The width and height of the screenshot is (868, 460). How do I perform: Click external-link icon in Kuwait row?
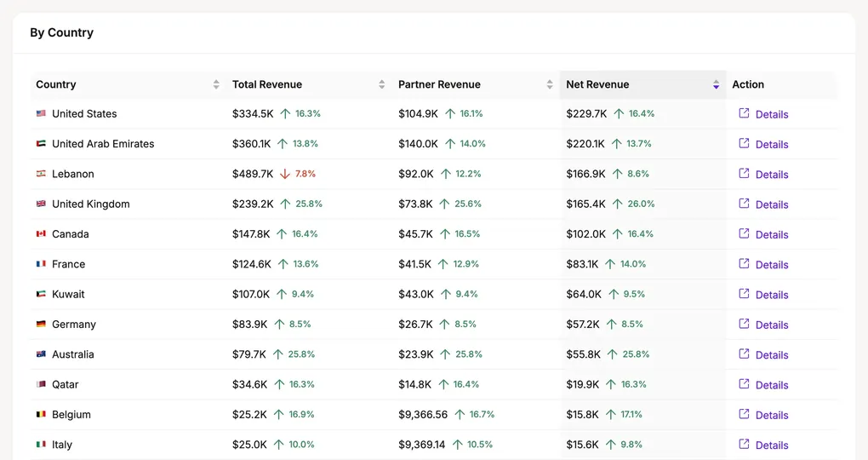click(x=744, y=293)
